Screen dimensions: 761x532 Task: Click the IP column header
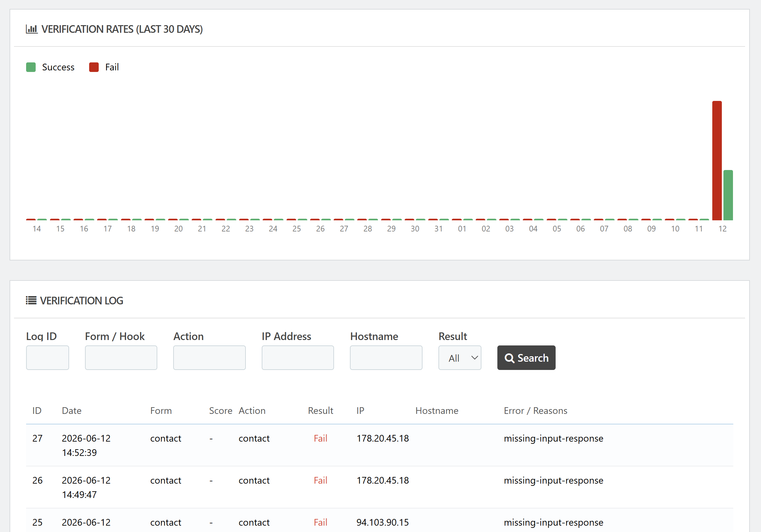click(x=360, y=411)
